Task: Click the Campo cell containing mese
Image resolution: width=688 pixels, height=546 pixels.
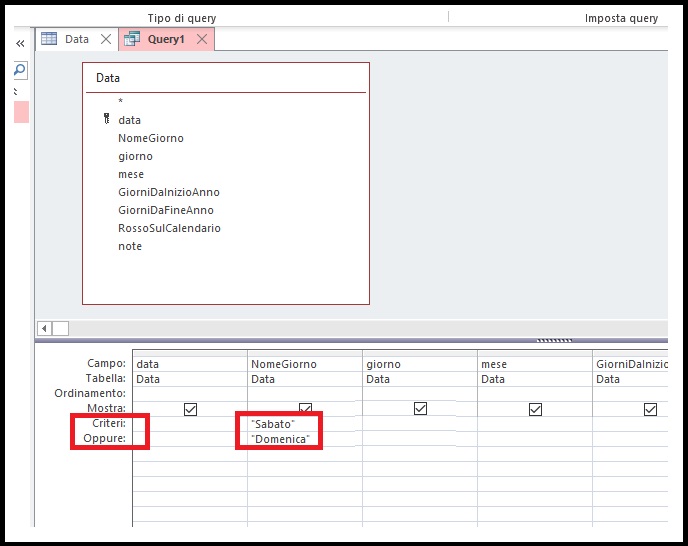Action: 535,364
